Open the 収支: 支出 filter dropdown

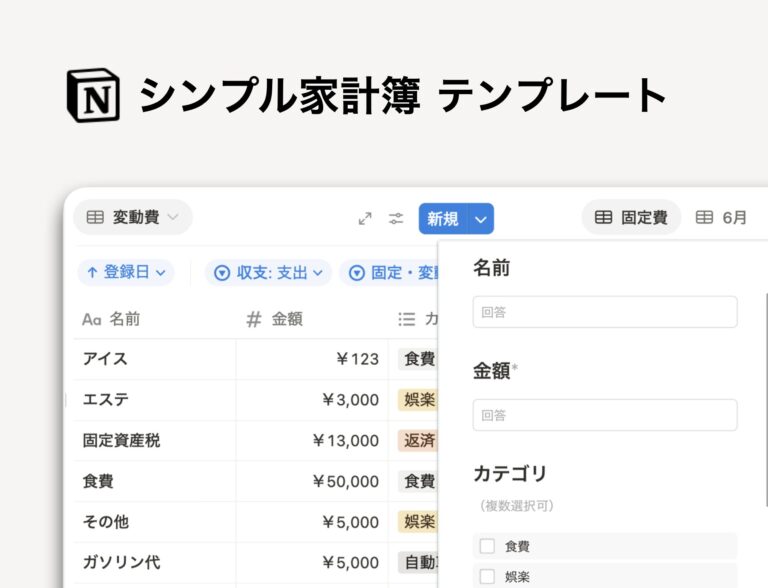click(x=268, y=272)
